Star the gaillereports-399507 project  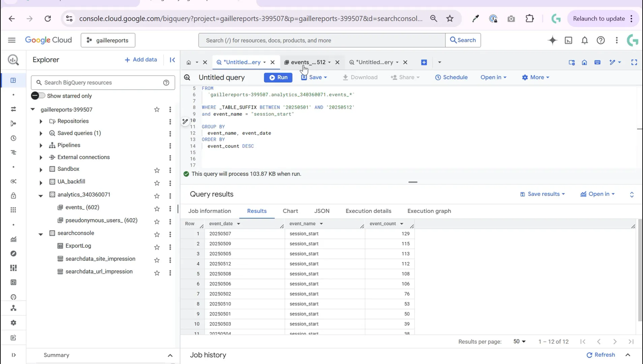point(157,109)
